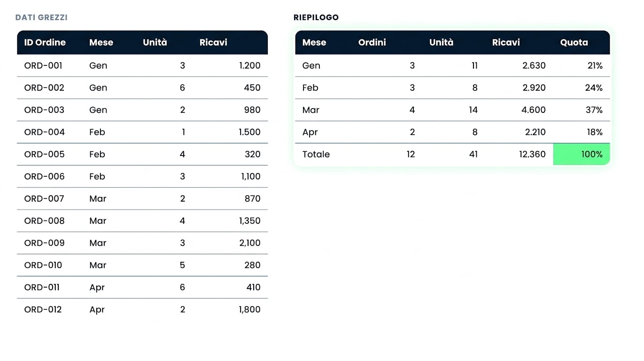This screenshot has height=361, width=644.
Task: Select the Totale row label
Action: pyautogui.click(x=316, y=154)
